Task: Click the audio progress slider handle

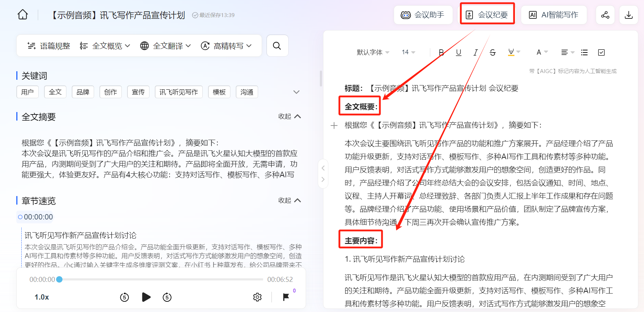Action: pos(59,279)
